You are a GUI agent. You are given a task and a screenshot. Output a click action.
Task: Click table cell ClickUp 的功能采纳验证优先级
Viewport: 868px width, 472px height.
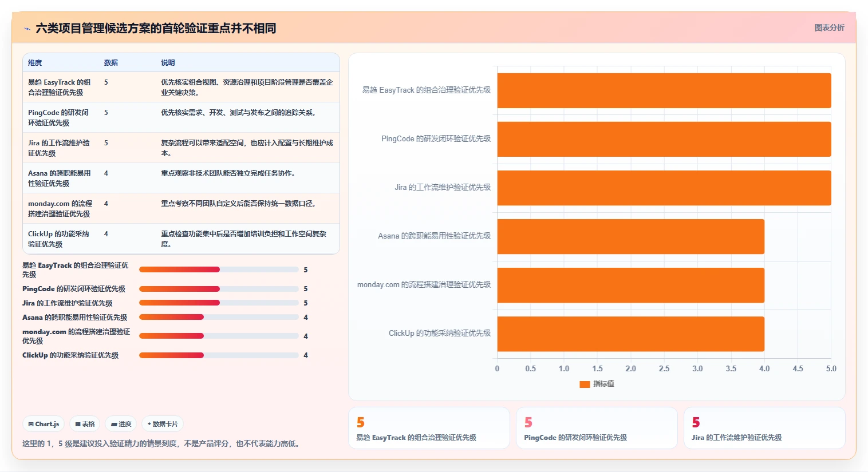tap(60, 239)
